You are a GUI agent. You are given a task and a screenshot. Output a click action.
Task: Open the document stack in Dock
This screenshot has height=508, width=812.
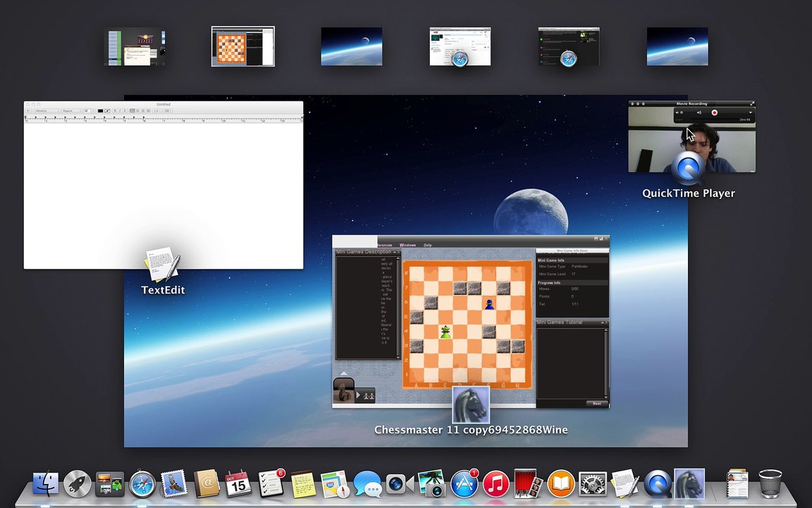pyautogui.click(x=737, y=483)
